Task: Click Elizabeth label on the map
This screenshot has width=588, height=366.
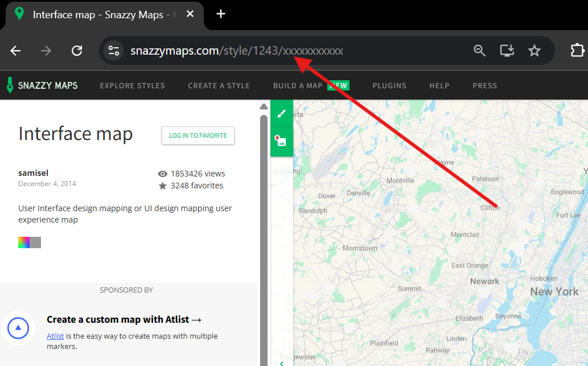Action: [469, 318]
